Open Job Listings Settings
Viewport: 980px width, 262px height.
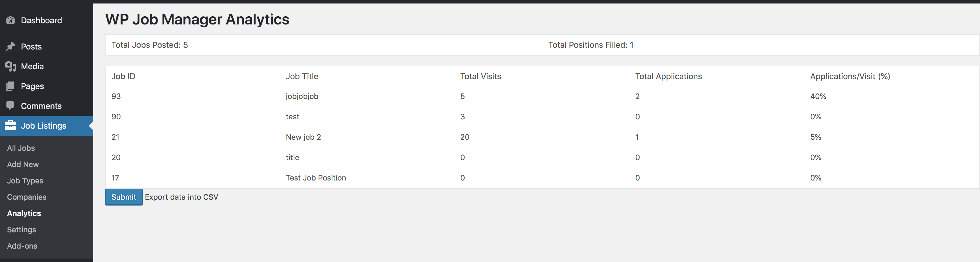coord(21,230)
